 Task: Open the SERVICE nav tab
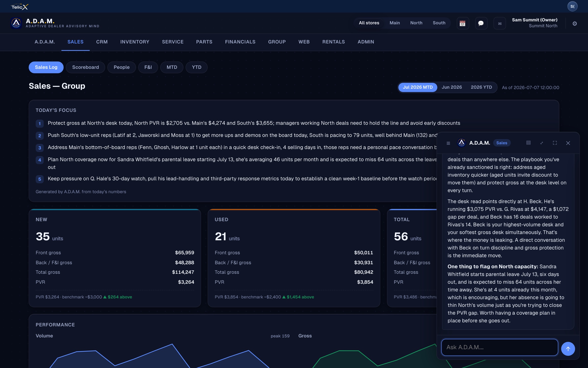(173, 42)
